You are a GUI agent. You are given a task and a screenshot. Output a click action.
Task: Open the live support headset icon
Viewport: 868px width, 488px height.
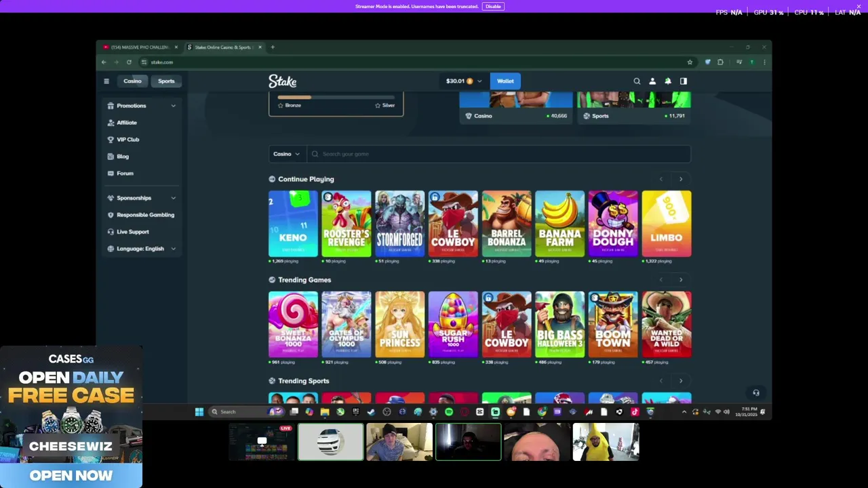pyautogui.click(x=756, y=392)
